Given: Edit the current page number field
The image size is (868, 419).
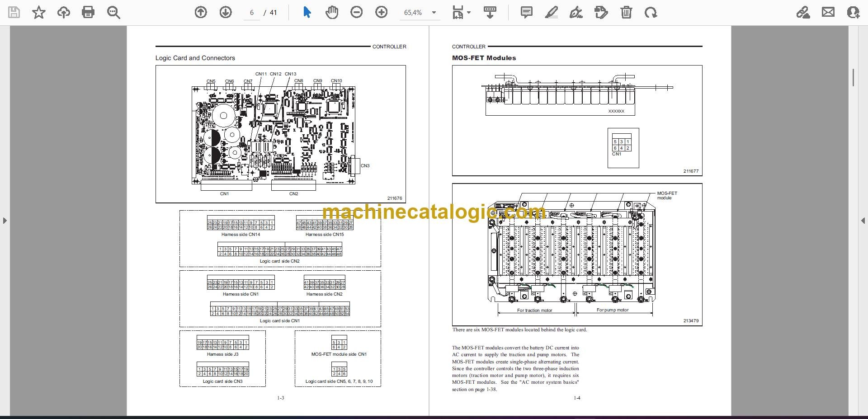Looking at the screenshot, I should [x=252, y=13].
